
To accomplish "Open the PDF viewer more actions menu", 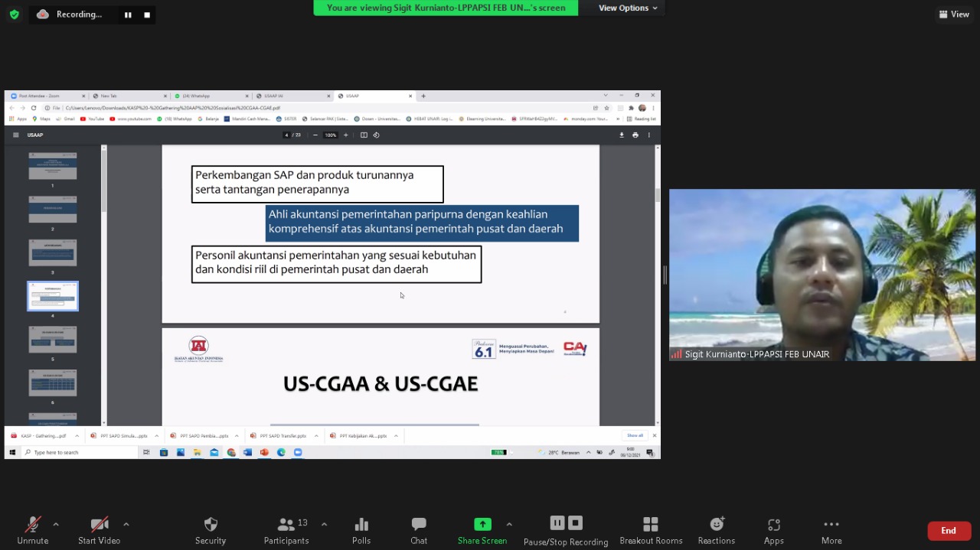I will pyautogui.click(x=648, y=135).
